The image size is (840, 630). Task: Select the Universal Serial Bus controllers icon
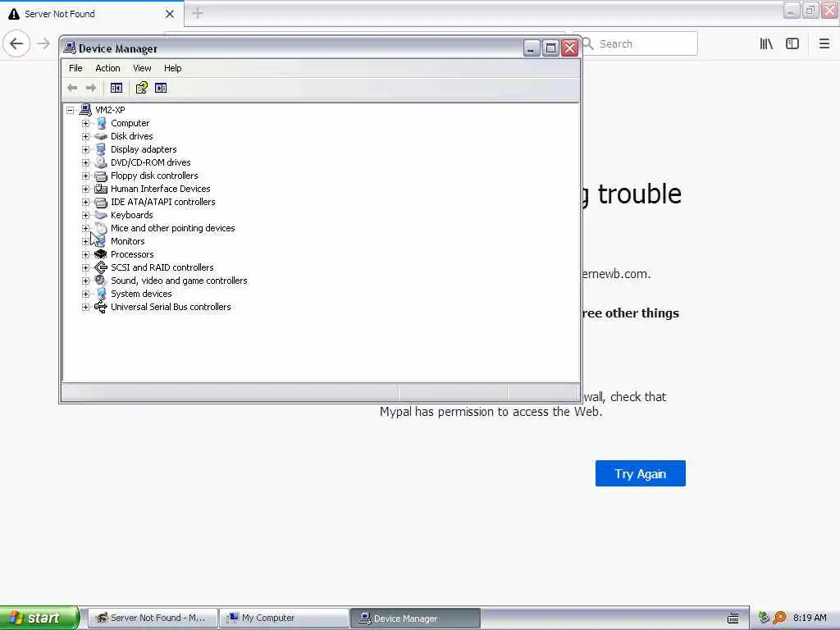coord(101,307)
